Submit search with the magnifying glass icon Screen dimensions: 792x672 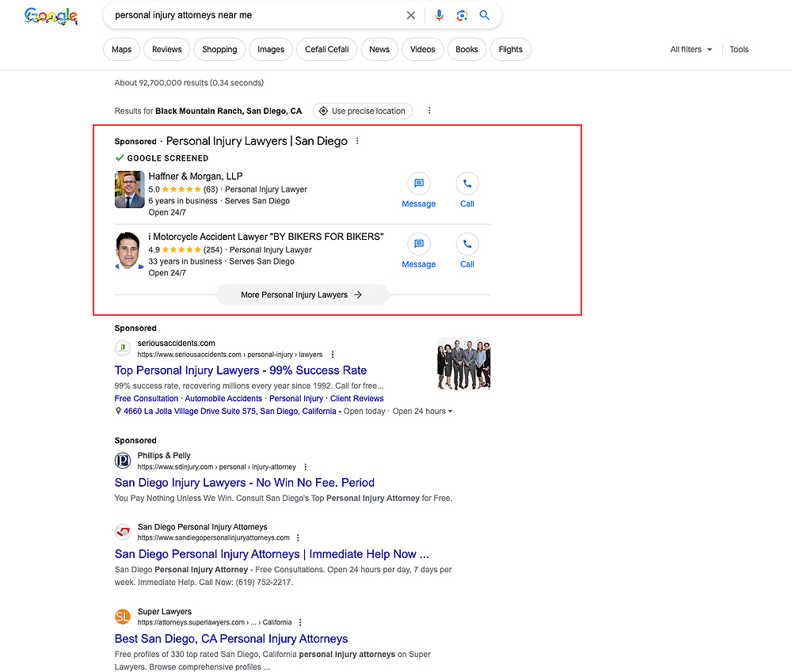point(485,15)
